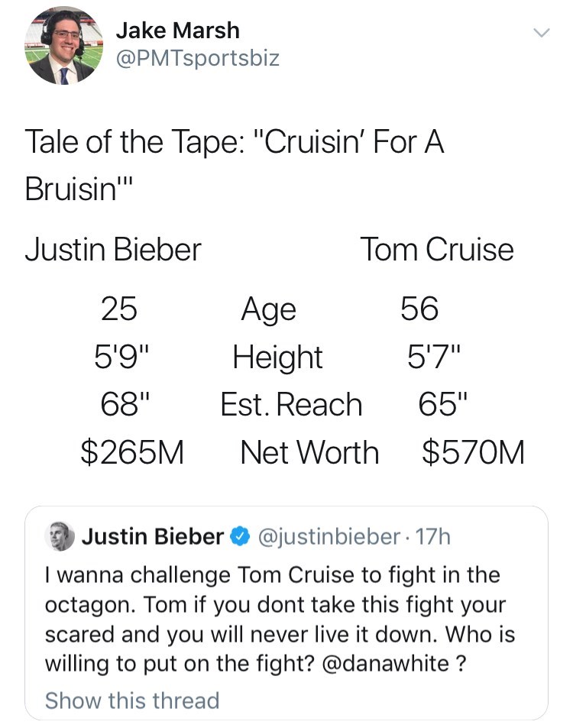Click Show this thread link
Image resolution: width=573 pixels, height=728 pixels.
coord(132,700)
